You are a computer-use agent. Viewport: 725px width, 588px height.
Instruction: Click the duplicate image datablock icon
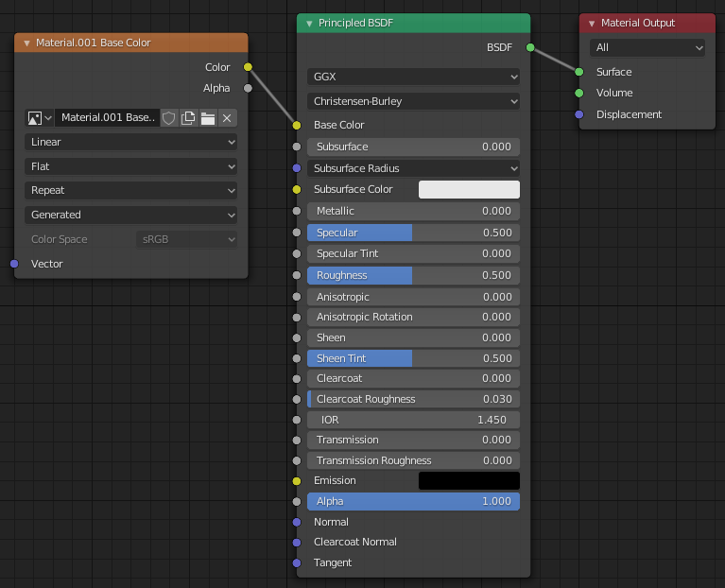point(188,118)
